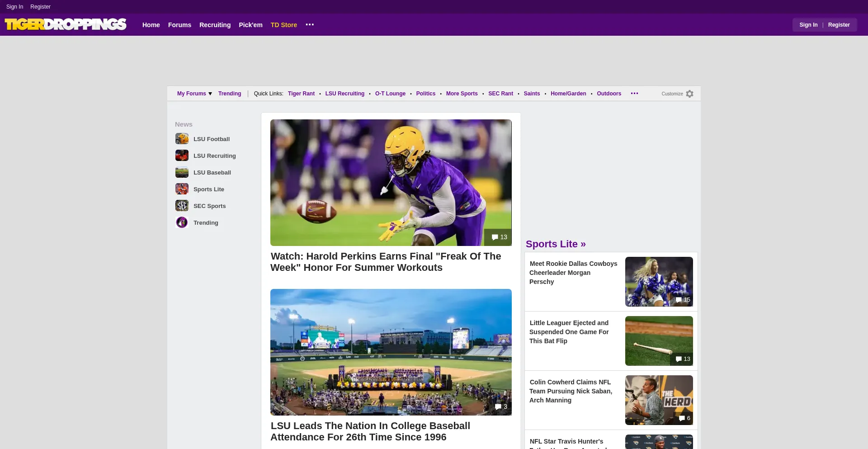868x449 pixels.
Task: Click the TigerDroppings logo
Action: (66, 24)
